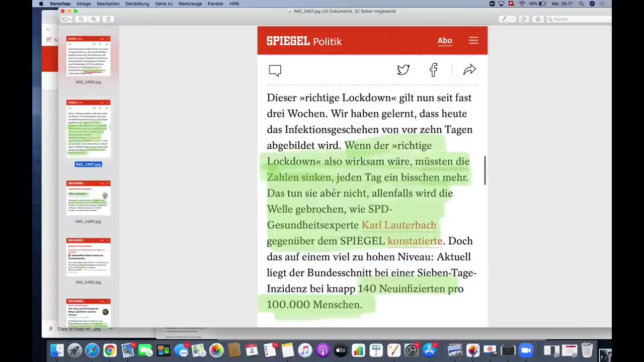Open Numbers from the Dock
The width and height of the screenshot is (644, 362).
(x=358, y=350)
